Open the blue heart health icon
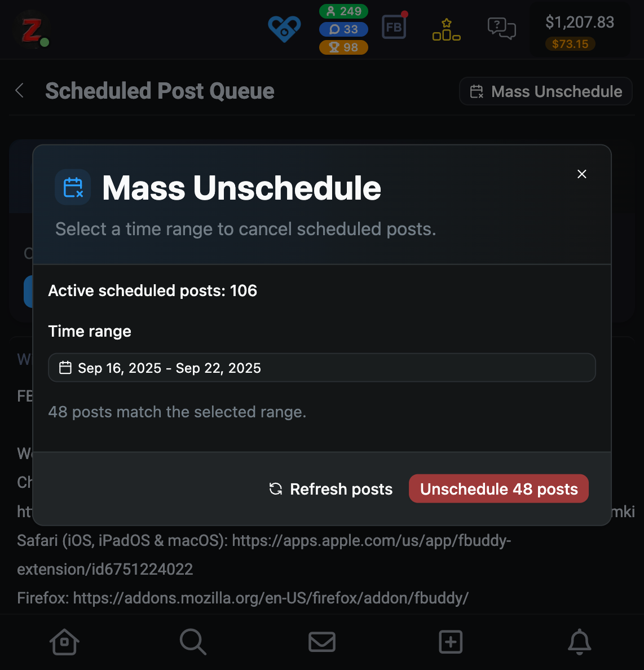The height and width of the screenshot is (670, 644). [x=284, y=29]
